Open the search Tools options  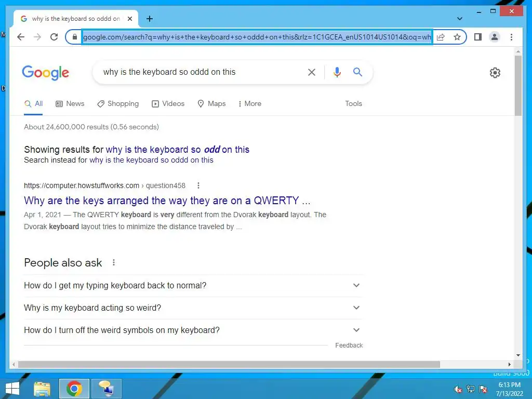353,104
